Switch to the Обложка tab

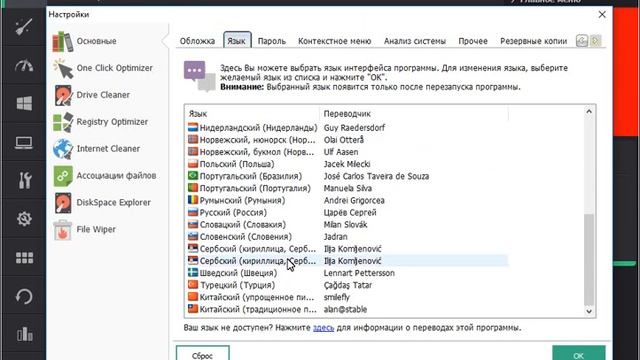point(197,41)
